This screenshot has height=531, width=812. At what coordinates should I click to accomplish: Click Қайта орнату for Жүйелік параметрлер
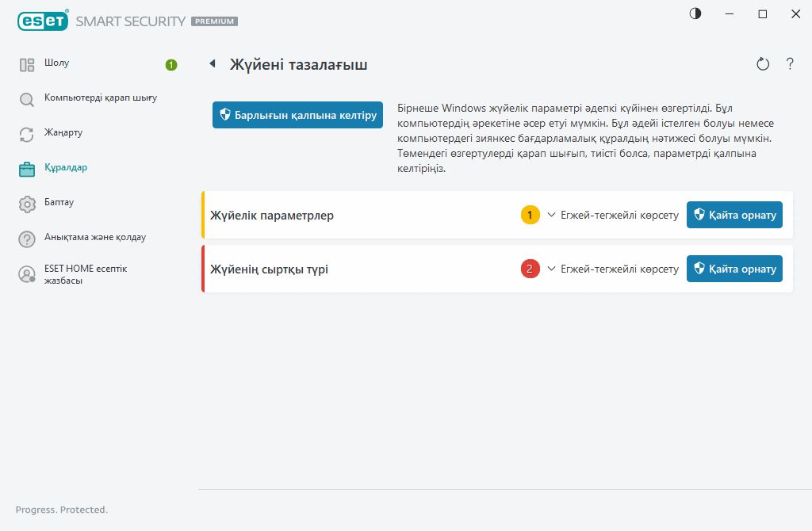tap(734, 215)
